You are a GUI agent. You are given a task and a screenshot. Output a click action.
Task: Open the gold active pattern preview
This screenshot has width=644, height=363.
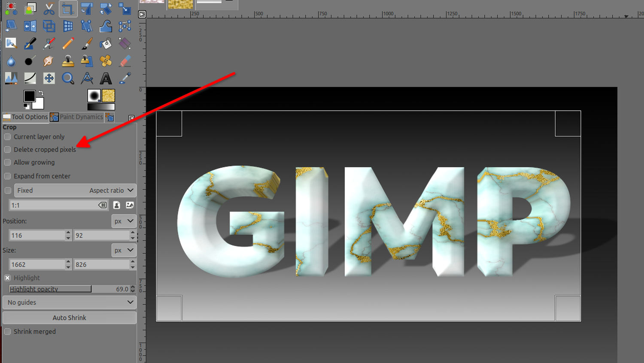point(109,96)
